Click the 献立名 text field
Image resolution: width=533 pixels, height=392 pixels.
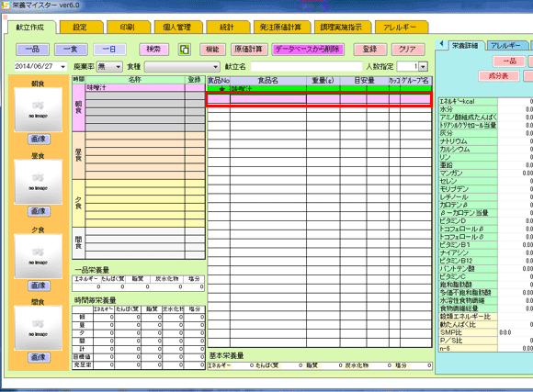[307, 67]
